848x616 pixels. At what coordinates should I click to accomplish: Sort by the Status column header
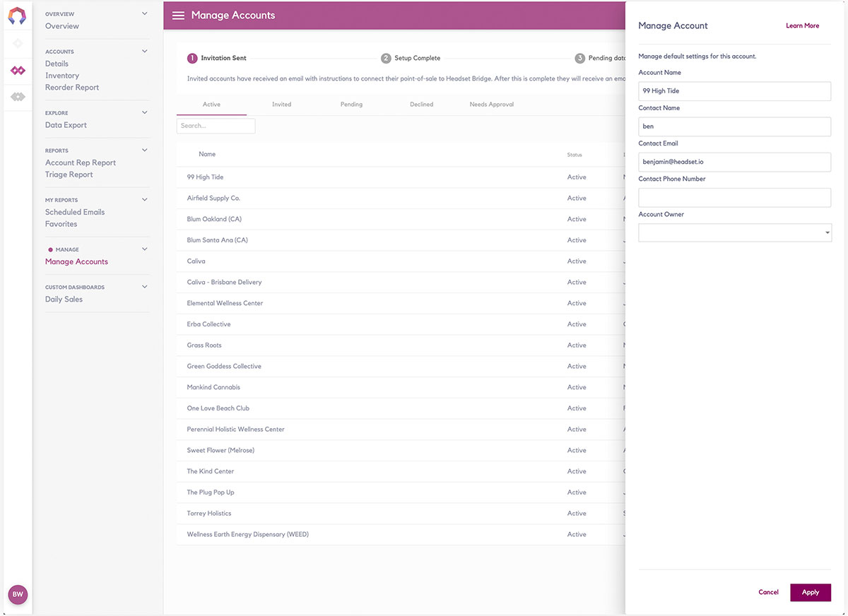point(575,155)
